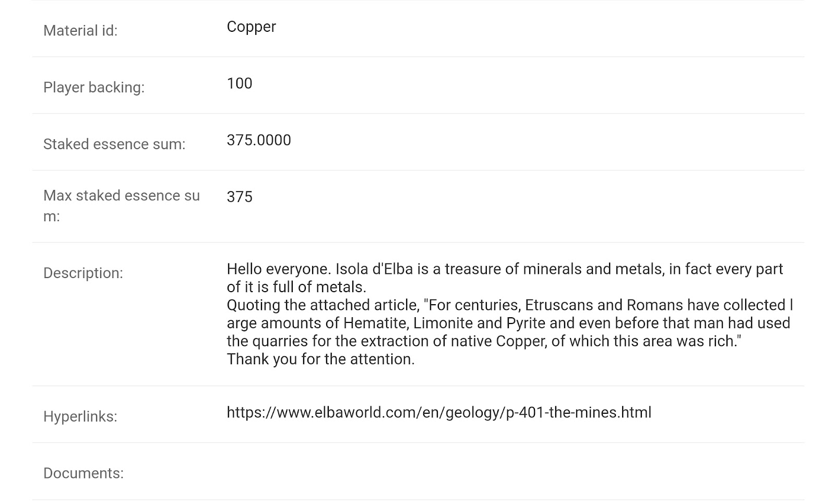Select the Copper material id value
Viewport: 835px width, 504px height.
pyautogui.click(x=251, y=27)
